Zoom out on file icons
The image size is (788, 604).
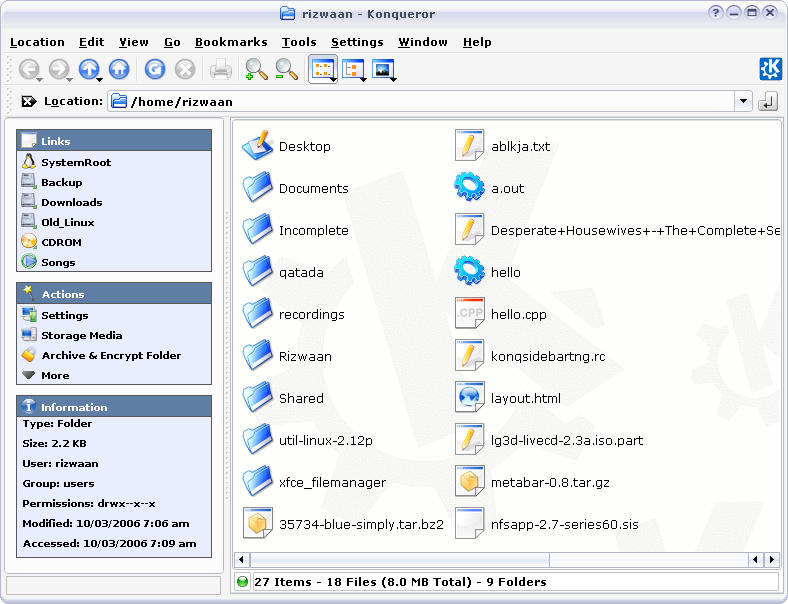pos(286,69)
